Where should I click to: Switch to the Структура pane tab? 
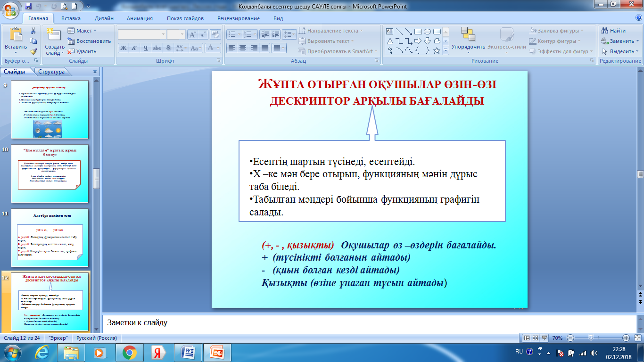[52, 72]
